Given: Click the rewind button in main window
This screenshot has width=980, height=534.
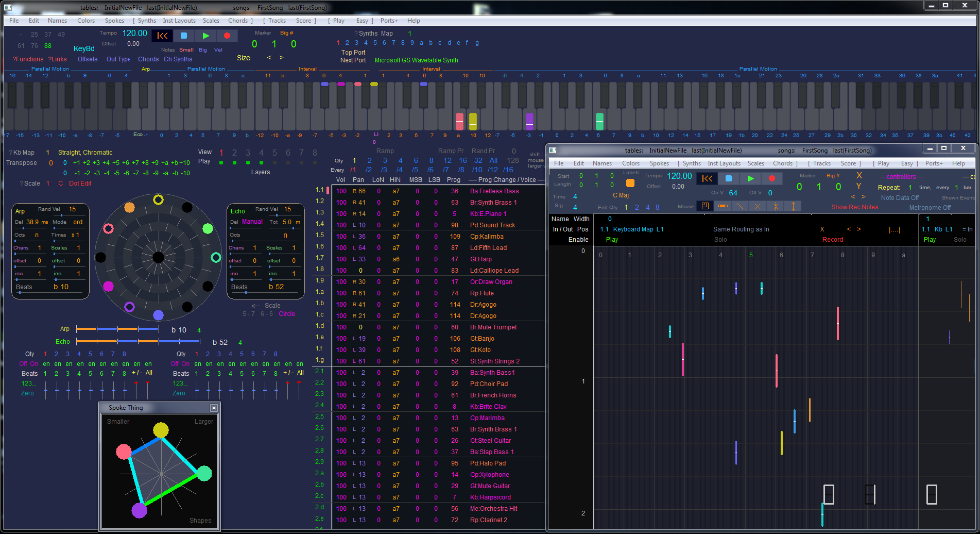Looking at the screenshot, I should (162, 36).
